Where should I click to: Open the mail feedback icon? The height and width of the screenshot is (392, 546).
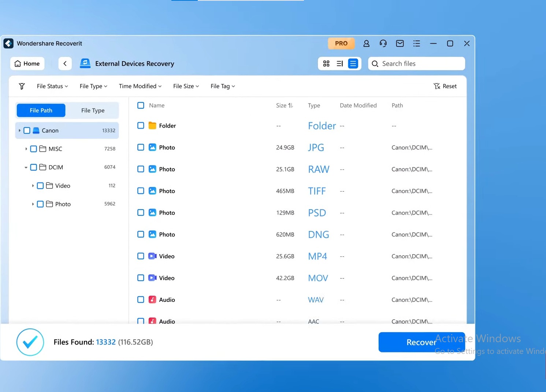400,44
